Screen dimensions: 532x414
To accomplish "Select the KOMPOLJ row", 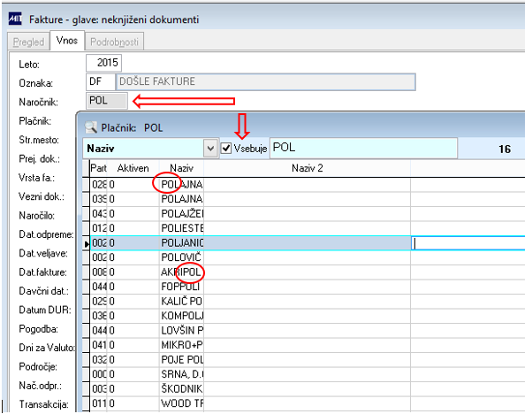I will [x=308, y=316].
